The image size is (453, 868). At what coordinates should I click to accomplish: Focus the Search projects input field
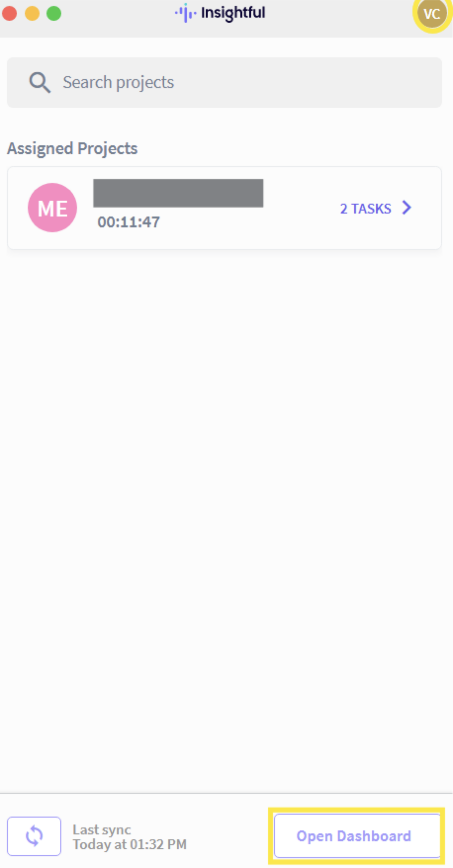pos(225,83)
